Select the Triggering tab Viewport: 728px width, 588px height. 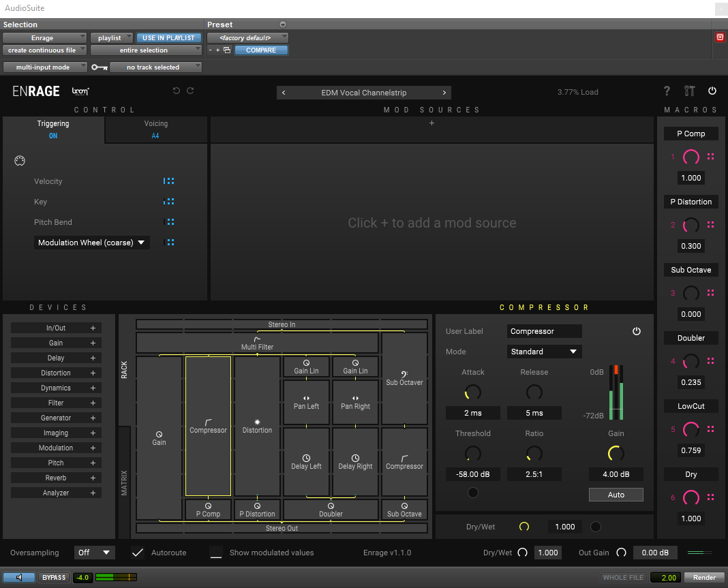53,129
